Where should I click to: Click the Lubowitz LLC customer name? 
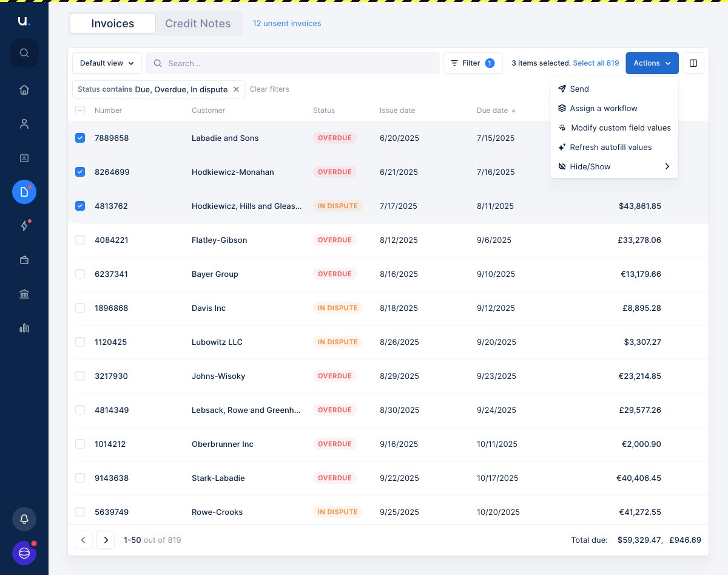tap(217, 342)
